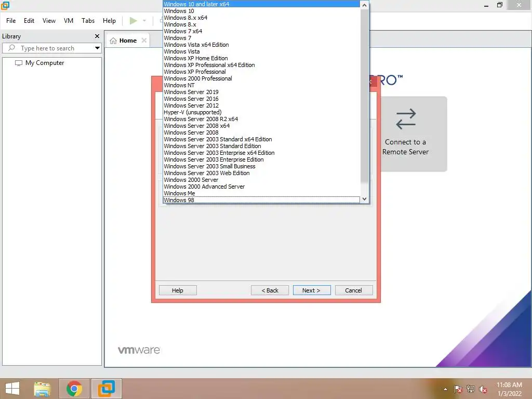Select Windows Server 2008 R2 x64
Image resolution: width=532 pixels, height=399 pixels.
pos(261,119)
